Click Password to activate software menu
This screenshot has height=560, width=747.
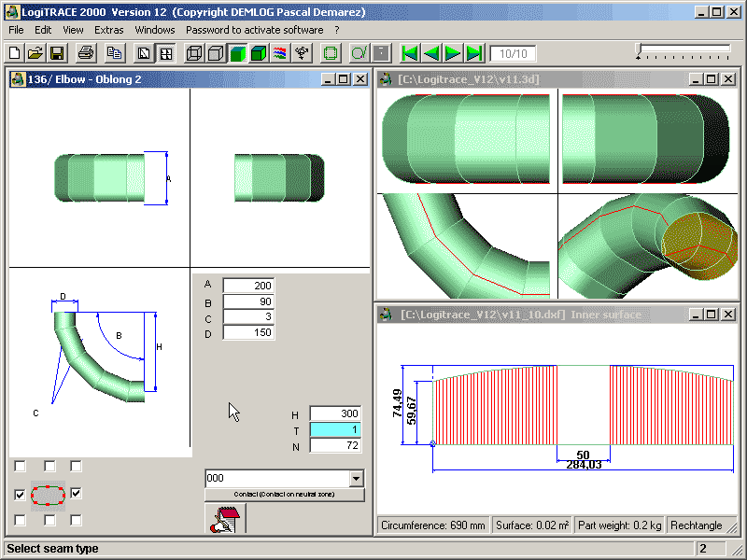point(254,30)
